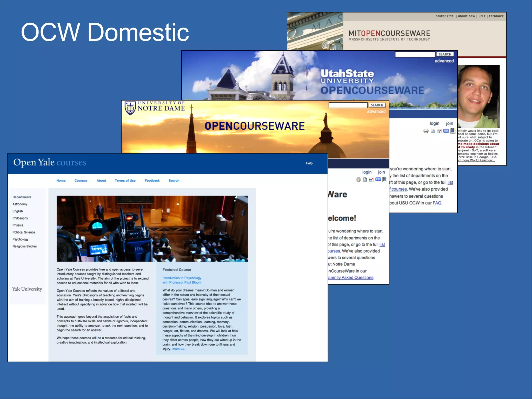The width and height of the screenshot is (532, 399).
Task: Select the Religious Studies department
Action: pyautogui.click(x=25, y=246)
